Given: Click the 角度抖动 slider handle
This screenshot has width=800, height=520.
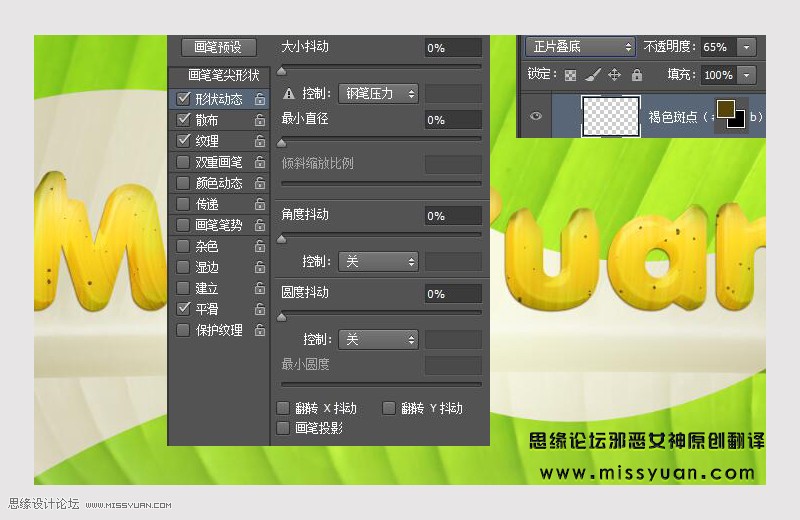Looking at the screenshot, I should (x=282, y=239).
